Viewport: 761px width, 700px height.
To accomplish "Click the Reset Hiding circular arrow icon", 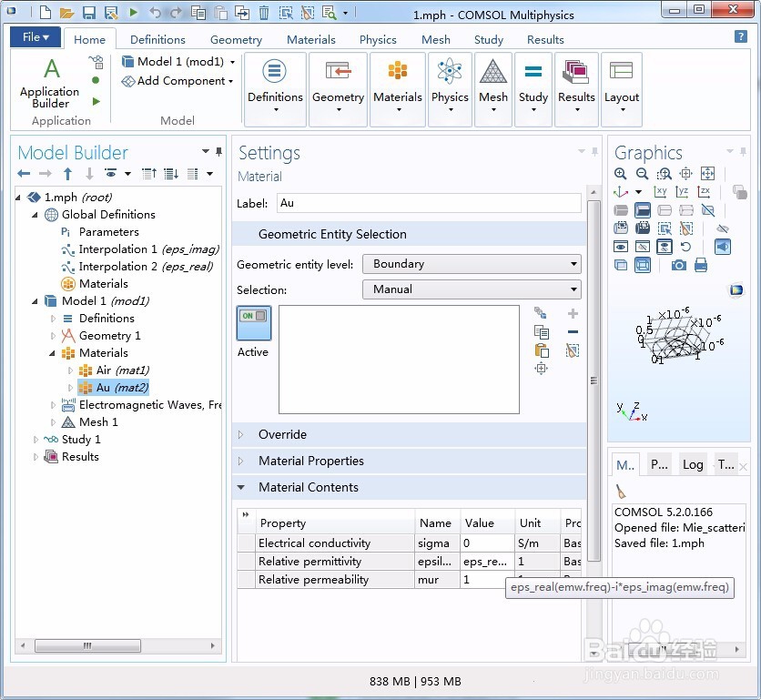I will [685, 247].
